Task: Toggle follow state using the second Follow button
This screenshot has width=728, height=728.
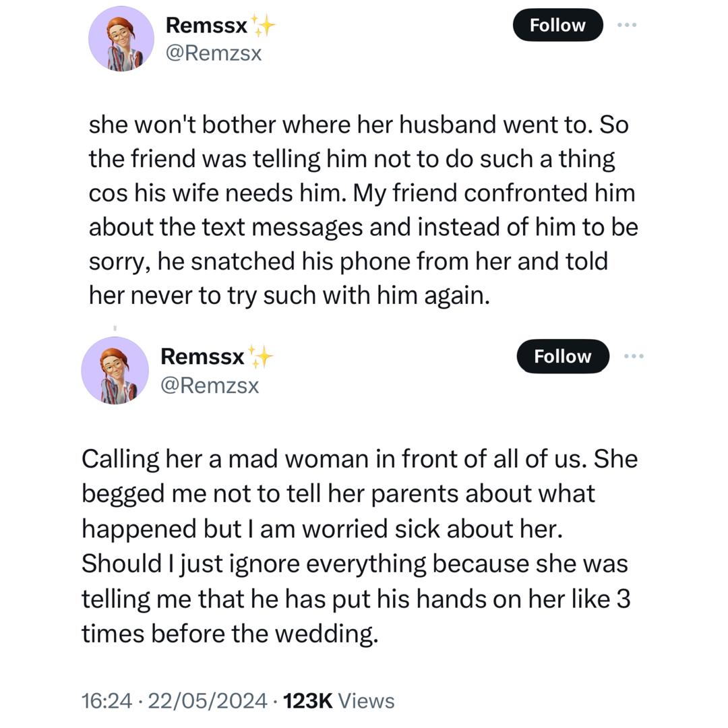Action: tap(562, 356)
